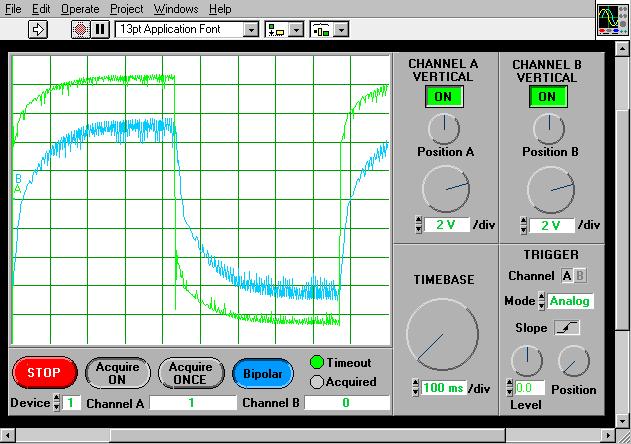The width and height of the screenshot is (631, 444).
Task: Toggle the Channel B Vertical ON switch
Action: 548,97
